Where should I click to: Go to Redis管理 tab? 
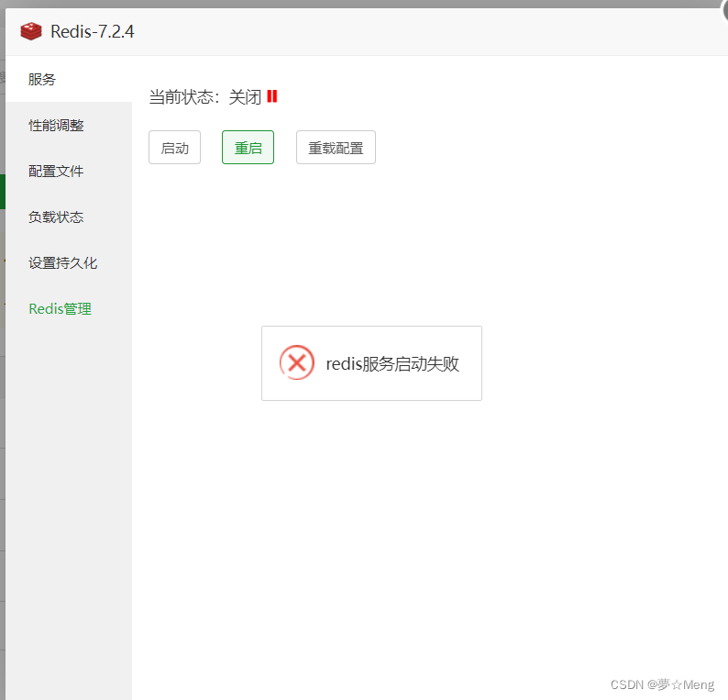click(x=69, y=309)
